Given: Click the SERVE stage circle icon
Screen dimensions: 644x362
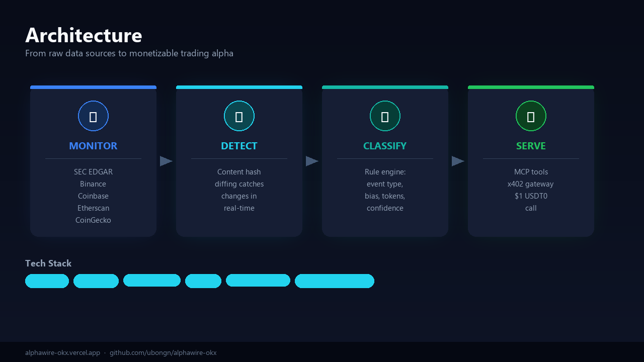Looking at the screenshot, I should point(531,116).
